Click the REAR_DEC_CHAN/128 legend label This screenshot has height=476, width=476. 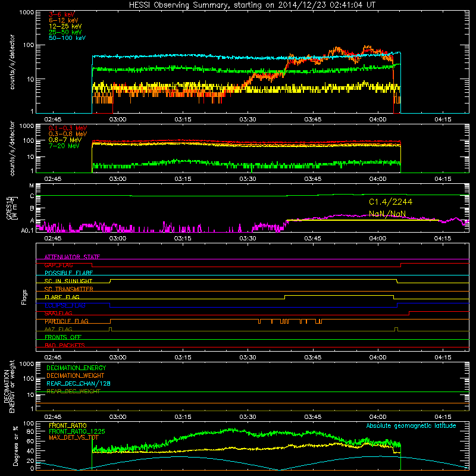[x=79, y=383]
